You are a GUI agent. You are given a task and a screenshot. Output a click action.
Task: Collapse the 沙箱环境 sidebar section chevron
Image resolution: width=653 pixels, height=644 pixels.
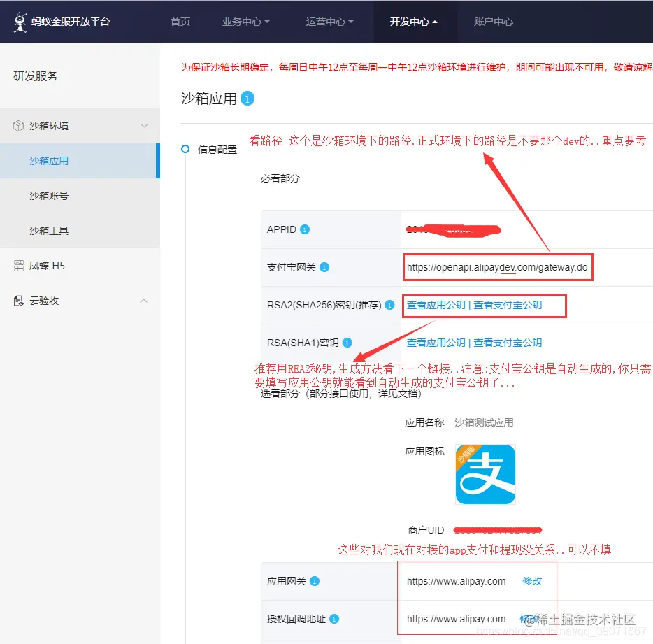tap(144, 126)
